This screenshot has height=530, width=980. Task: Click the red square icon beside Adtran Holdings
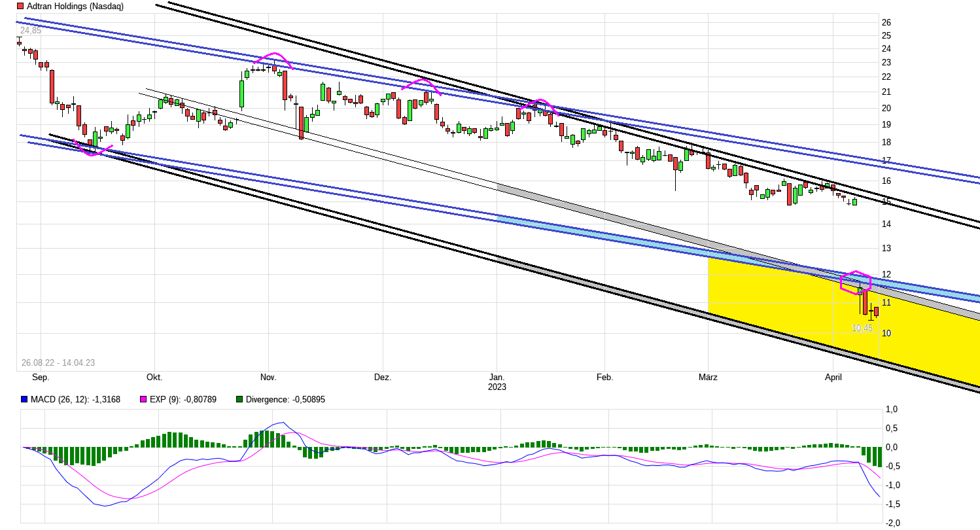[x=20, y=6]
